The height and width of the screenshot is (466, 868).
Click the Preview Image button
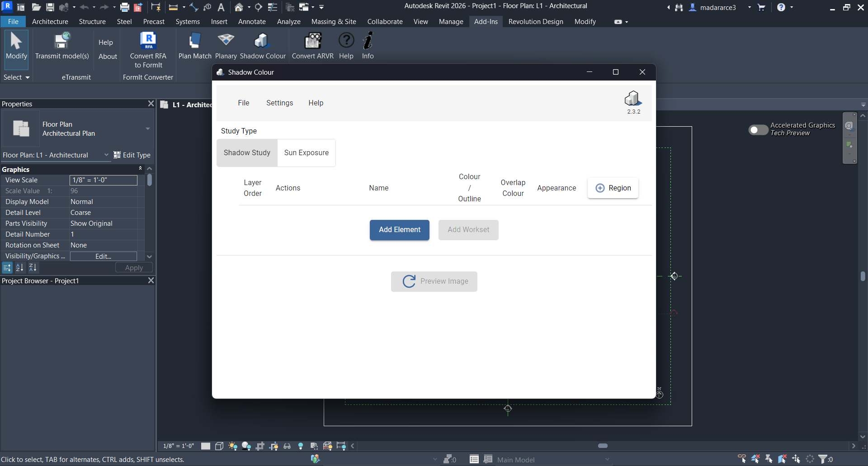click(434, 281)
